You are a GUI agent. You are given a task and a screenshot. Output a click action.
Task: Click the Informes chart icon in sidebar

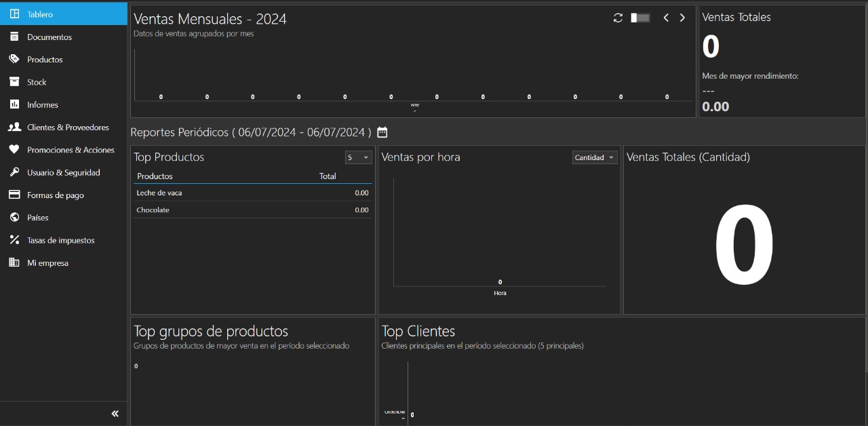pos(14,104)
